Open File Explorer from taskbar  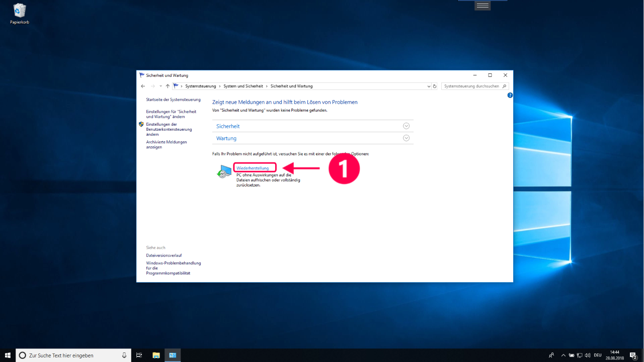coord(156,355)
